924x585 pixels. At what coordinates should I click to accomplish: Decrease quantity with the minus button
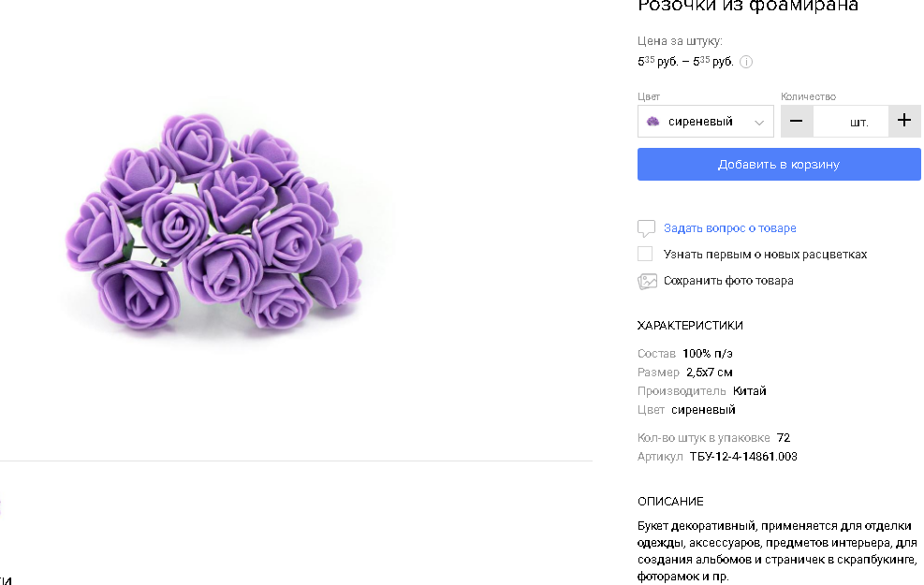coord(797,121)
